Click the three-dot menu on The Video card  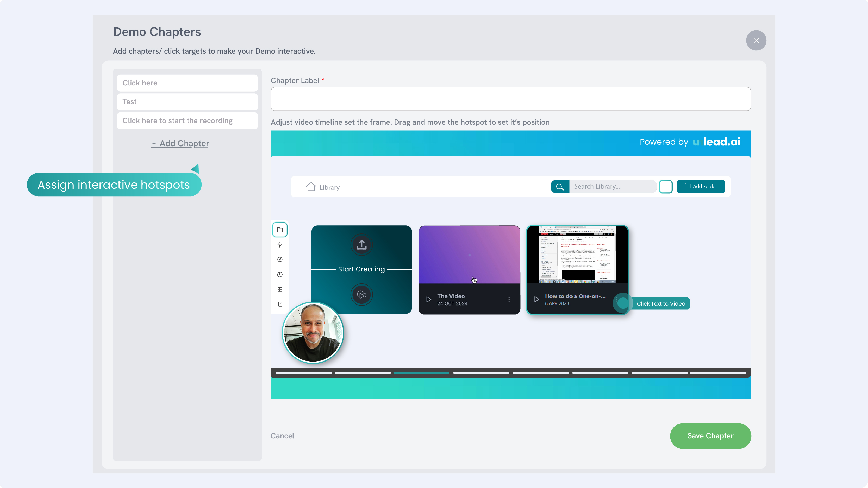[x=509, y=299]
